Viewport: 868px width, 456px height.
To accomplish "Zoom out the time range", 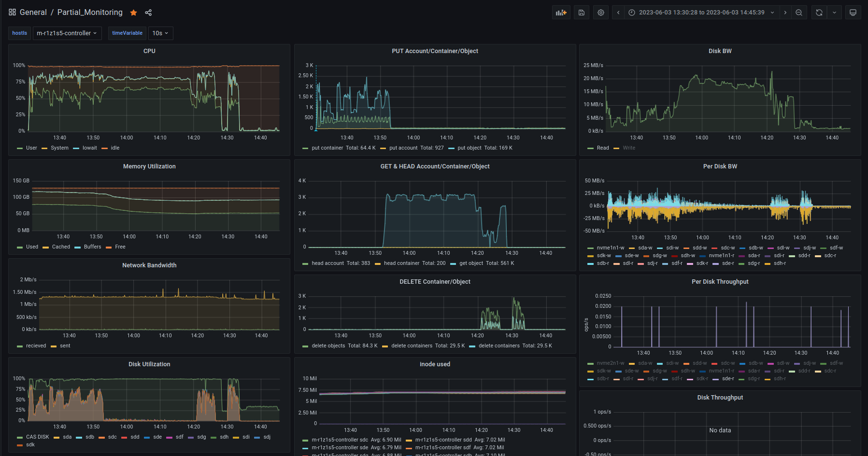I will click(x=799, y=13).
